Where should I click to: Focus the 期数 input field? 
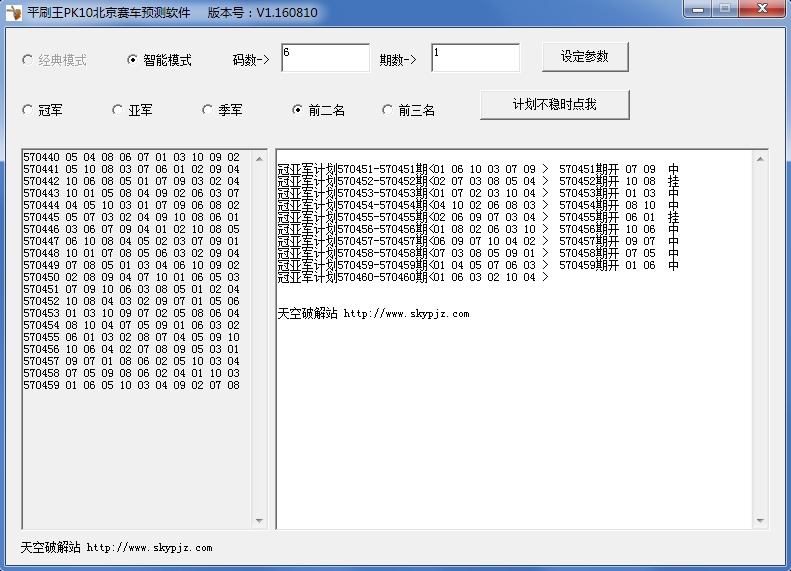475,58
